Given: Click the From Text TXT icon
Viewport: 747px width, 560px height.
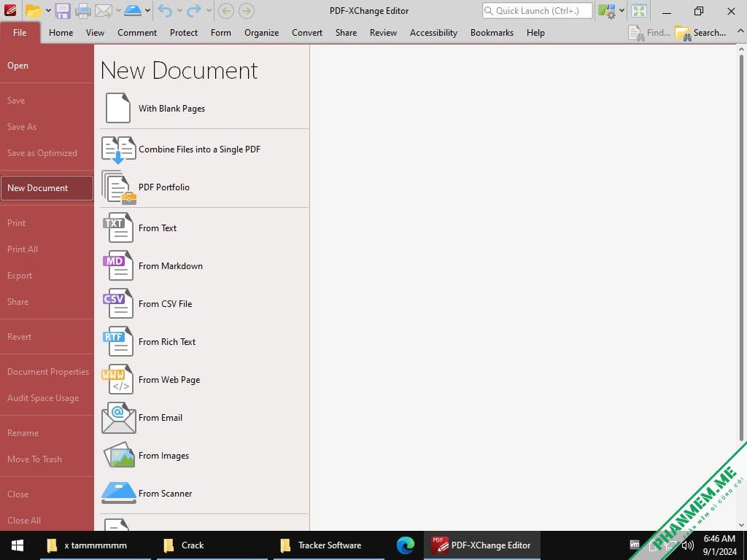Looking at the screenshot, I should [x=118, y=228].
